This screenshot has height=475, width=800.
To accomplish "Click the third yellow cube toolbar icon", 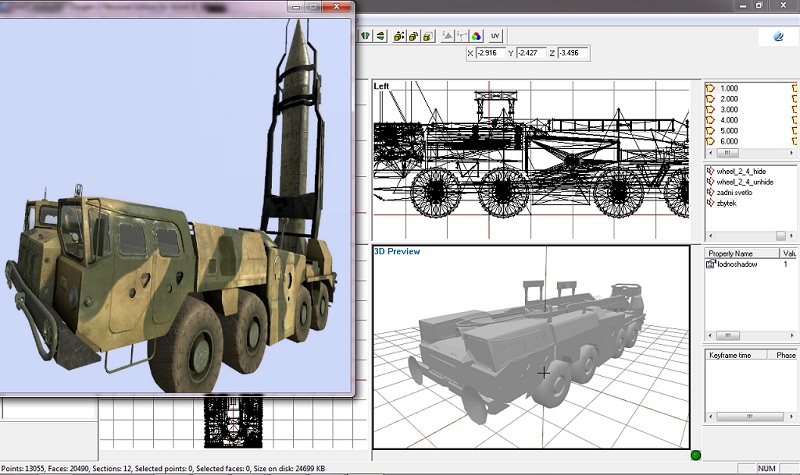I will (427, 36).
